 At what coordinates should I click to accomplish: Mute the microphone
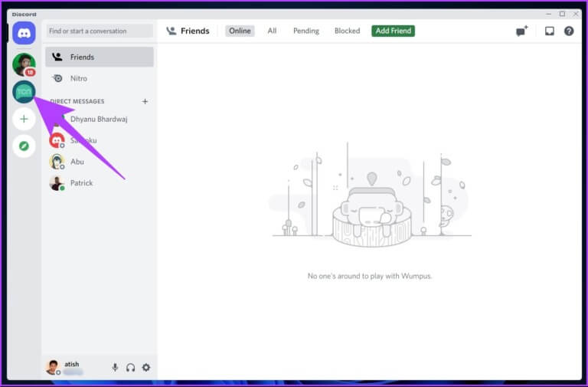point(115,367)
